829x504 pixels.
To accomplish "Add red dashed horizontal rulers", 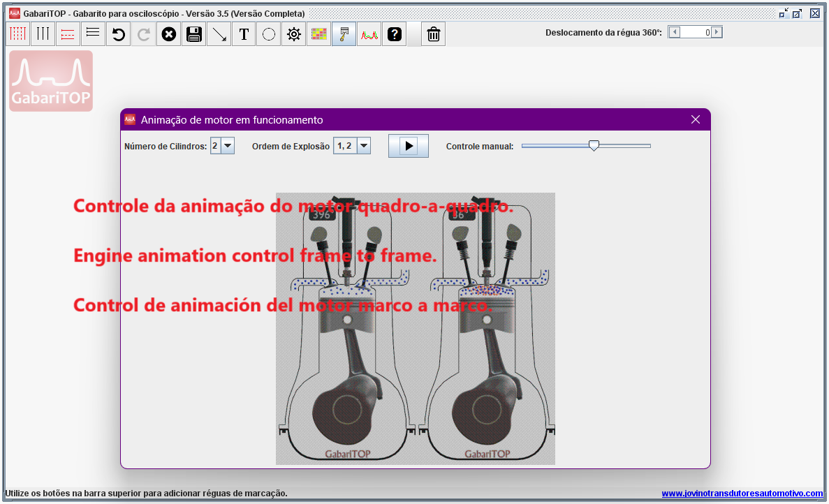I will (68, 34).
